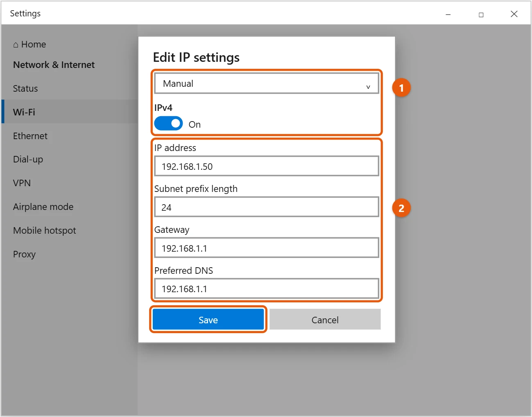Click the Preferred DNS field
Image resolution: width=532 pixels, height=417 pixels.
tap(267, 289)
